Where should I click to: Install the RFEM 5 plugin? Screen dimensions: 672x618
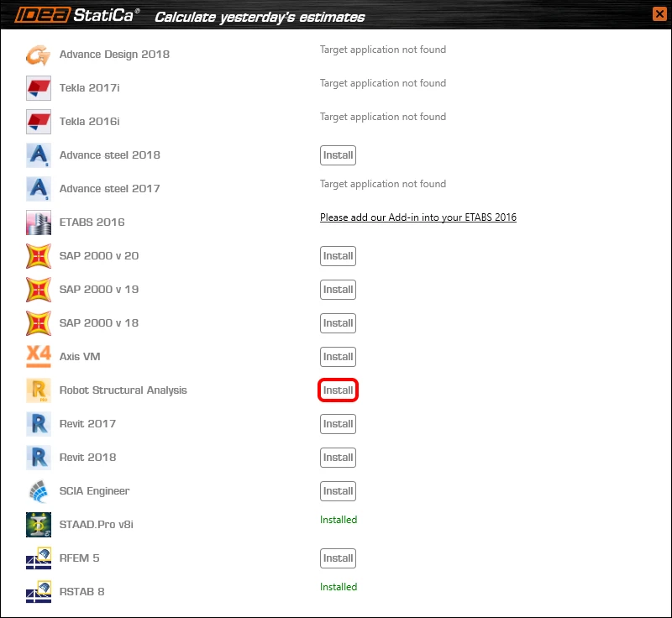click(x=338, y=558)
